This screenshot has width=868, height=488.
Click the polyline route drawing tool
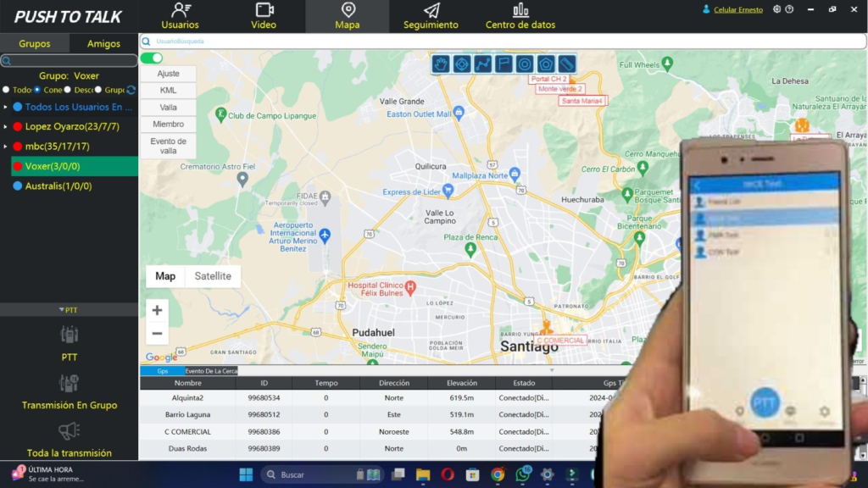tap(482, 64)
